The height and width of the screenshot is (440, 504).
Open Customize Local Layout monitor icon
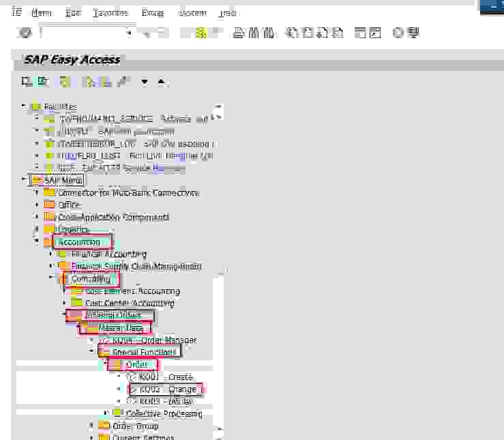coord(413,33)
